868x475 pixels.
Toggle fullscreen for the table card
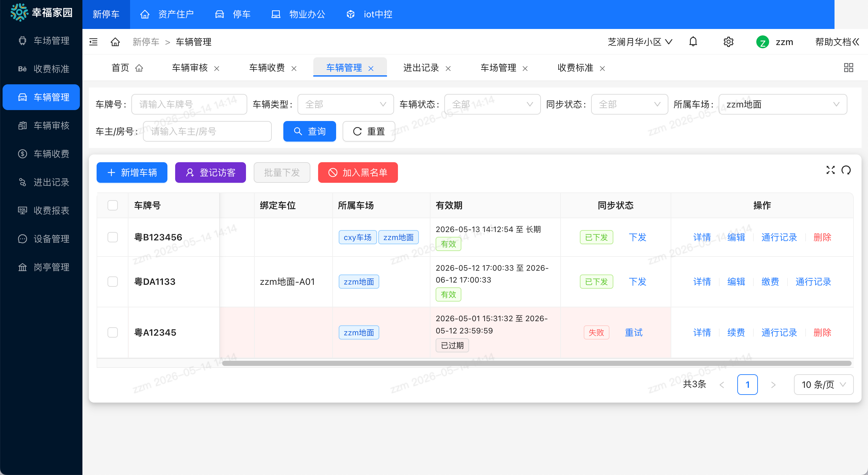[x=831, y=170]
